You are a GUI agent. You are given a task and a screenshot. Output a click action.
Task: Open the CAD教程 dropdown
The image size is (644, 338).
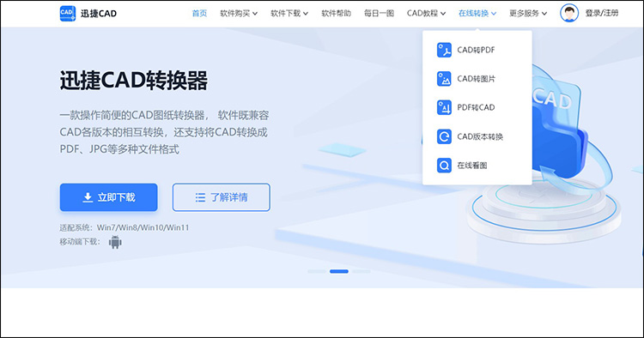(426, 14)
